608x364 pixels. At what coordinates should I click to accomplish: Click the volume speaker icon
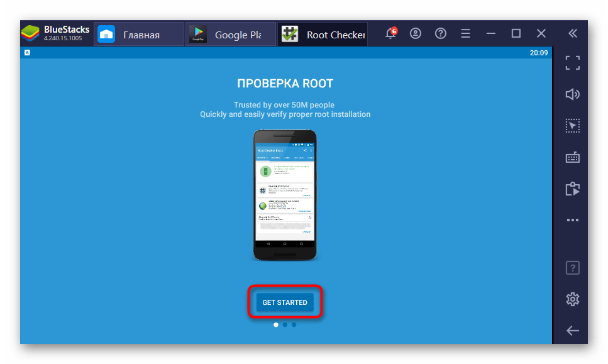573,94
